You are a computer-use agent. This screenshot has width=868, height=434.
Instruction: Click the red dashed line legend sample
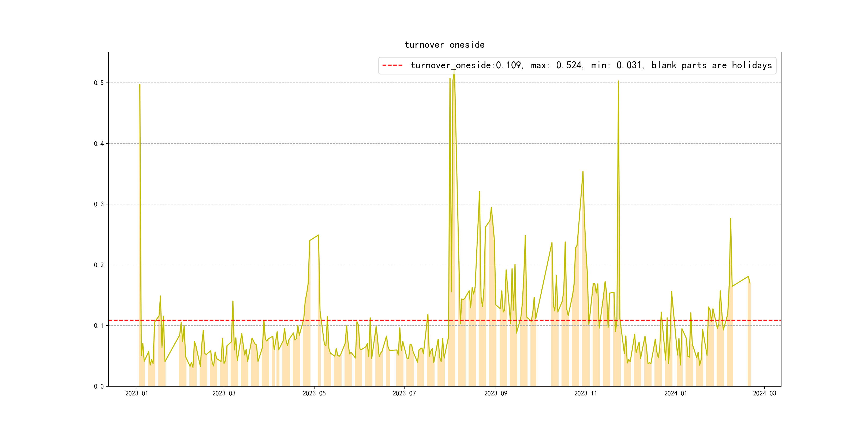click(392, 65)
